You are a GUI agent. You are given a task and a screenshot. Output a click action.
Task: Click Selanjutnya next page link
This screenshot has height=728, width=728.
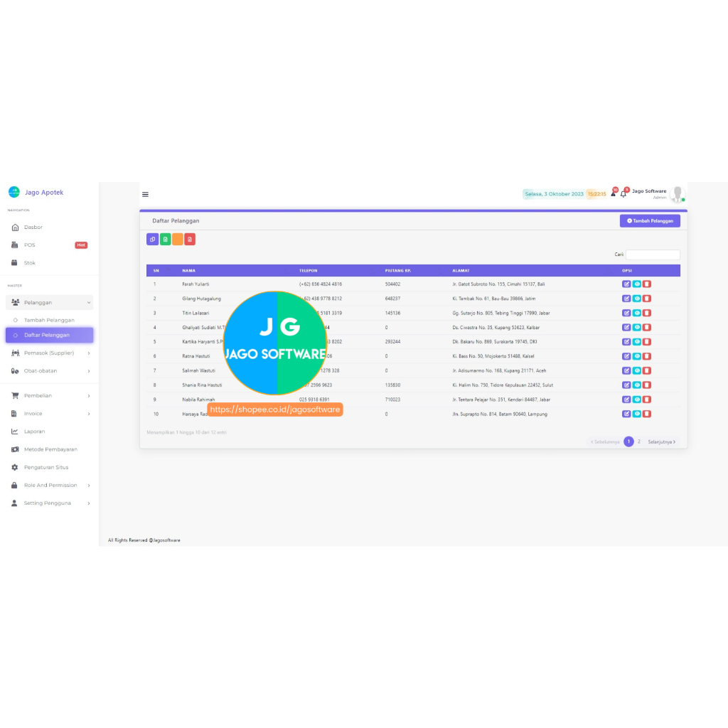(x=662, y=442)
